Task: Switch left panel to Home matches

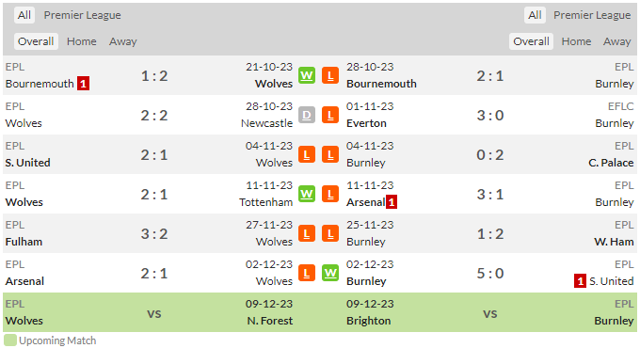Action: (x=82, y=41)
